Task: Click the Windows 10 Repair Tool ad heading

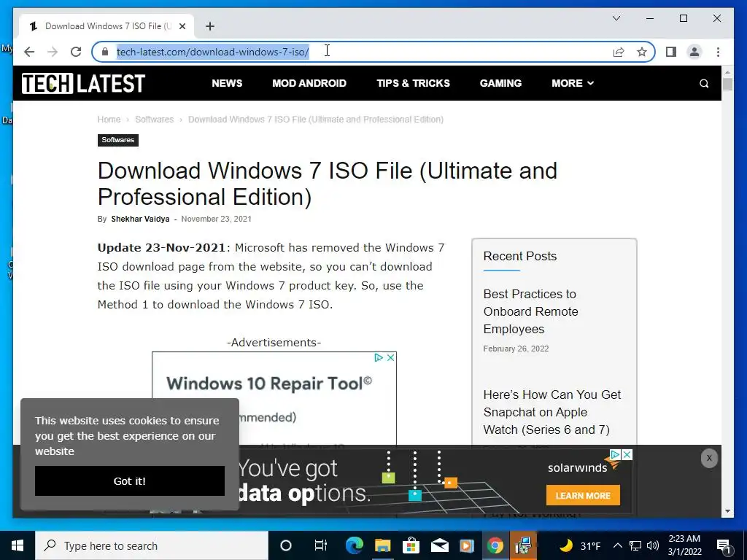Action: click(x=269, y=384)
